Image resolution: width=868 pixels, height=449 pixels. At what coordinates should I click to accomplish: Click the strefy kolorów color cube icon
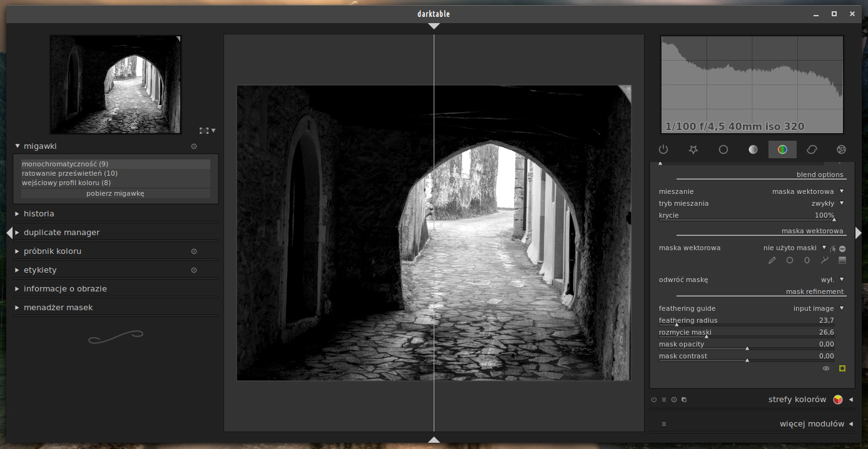tap(838, 400)
